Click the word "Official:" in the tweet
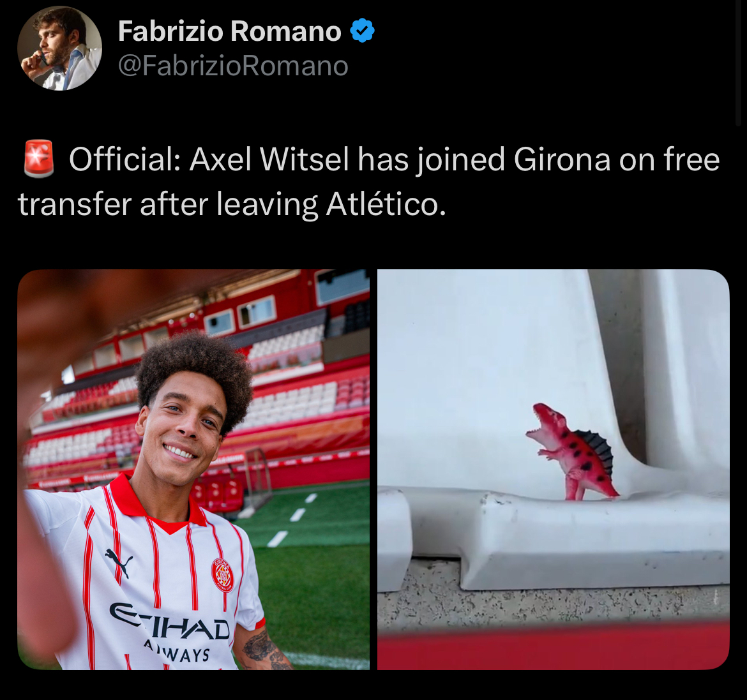The width and height of the screenshot is (747, 700). click(124, 160)
